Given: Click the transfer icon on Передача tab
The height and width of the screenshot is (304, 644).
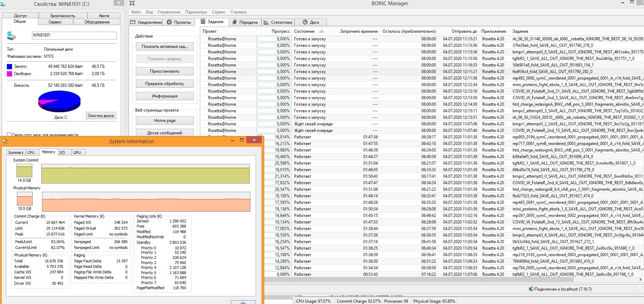Looking at the screenshot, I should [235, 22].
